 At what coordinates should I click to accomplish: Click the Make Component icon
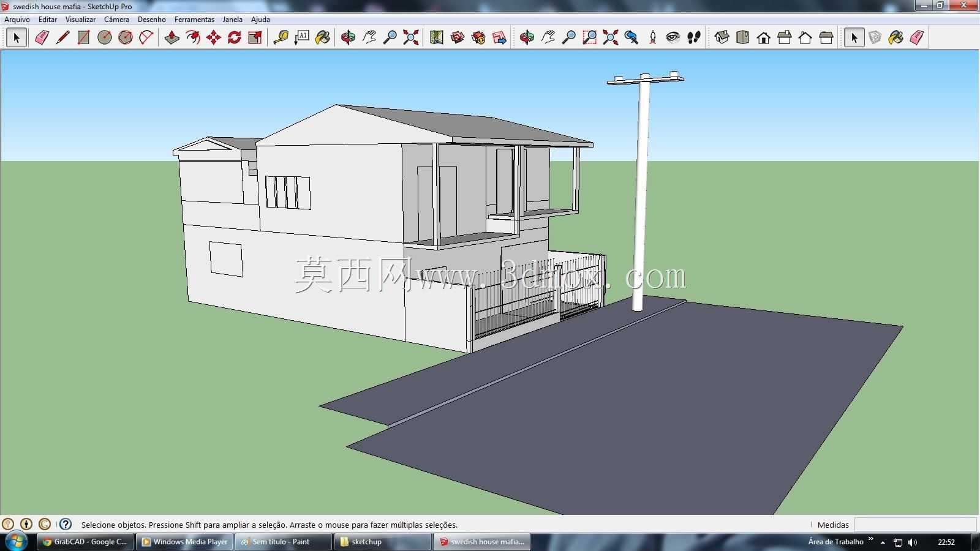(x=875, y=38)
